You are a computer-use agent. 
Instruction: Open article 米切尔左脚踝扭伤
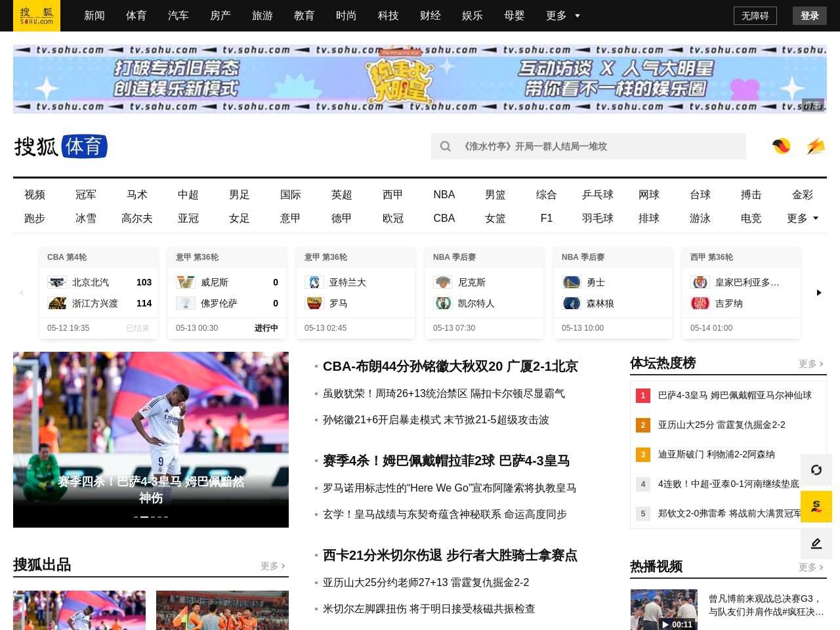tap(429, 609)
